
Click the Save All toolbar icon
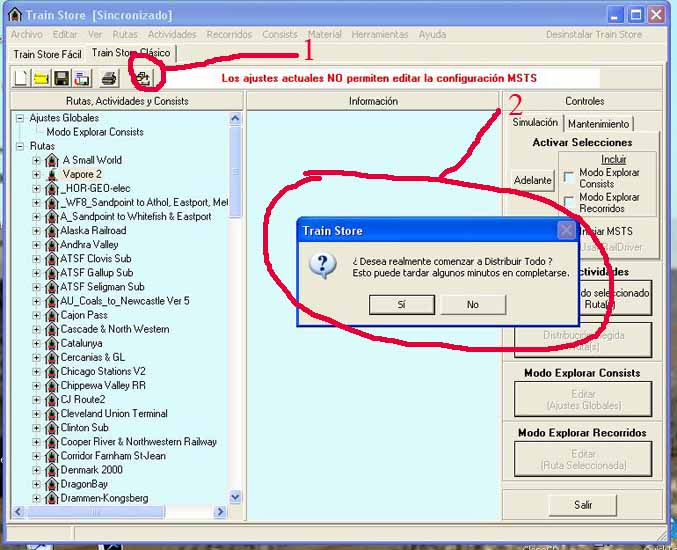81,78
